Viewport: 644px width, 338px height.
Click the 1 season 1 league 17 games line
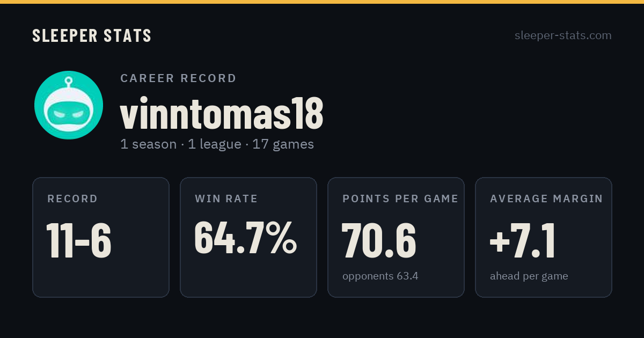coord(217,144)
